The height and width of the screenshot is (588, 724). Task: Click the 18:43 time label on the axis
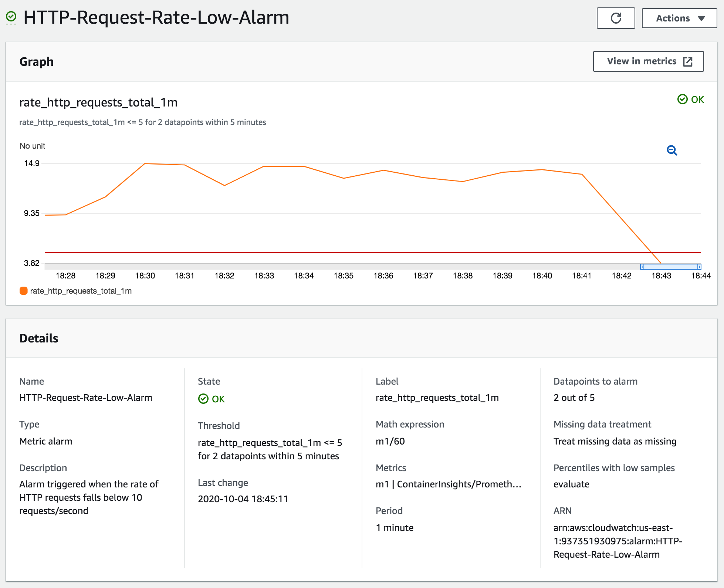(661, 276)
